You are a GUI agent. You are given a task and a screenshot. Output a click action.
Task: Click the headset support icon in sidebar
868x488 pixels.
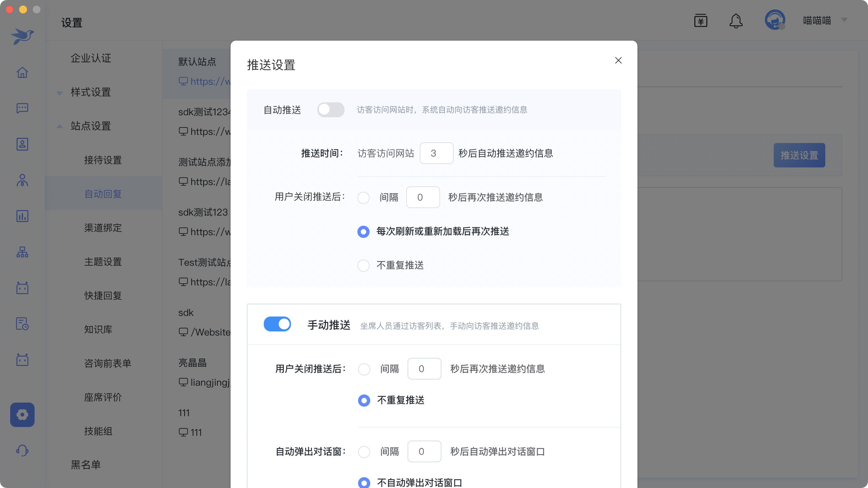pos(22,451)
